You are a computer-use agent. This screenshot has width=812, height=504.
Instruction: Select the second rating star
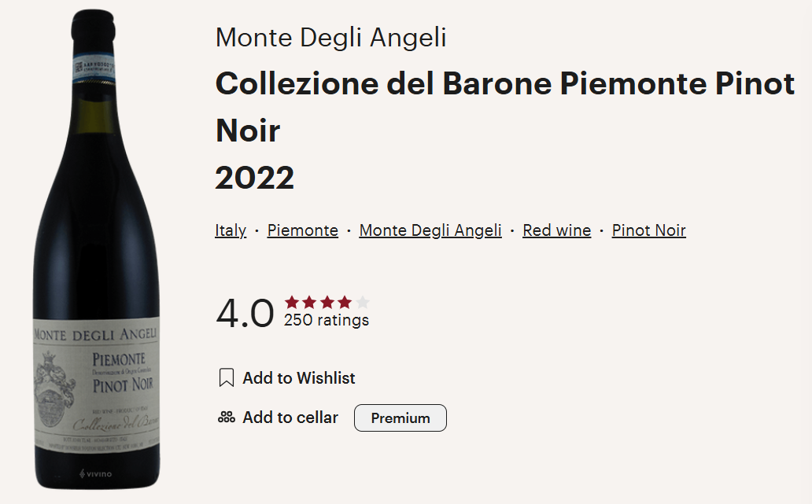309,302
